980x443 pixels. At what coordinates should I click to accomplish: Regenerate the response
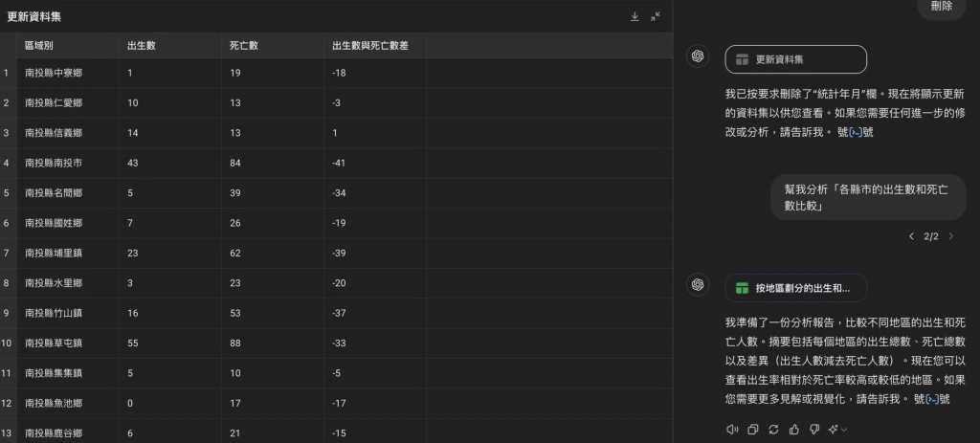coord(773,430)
